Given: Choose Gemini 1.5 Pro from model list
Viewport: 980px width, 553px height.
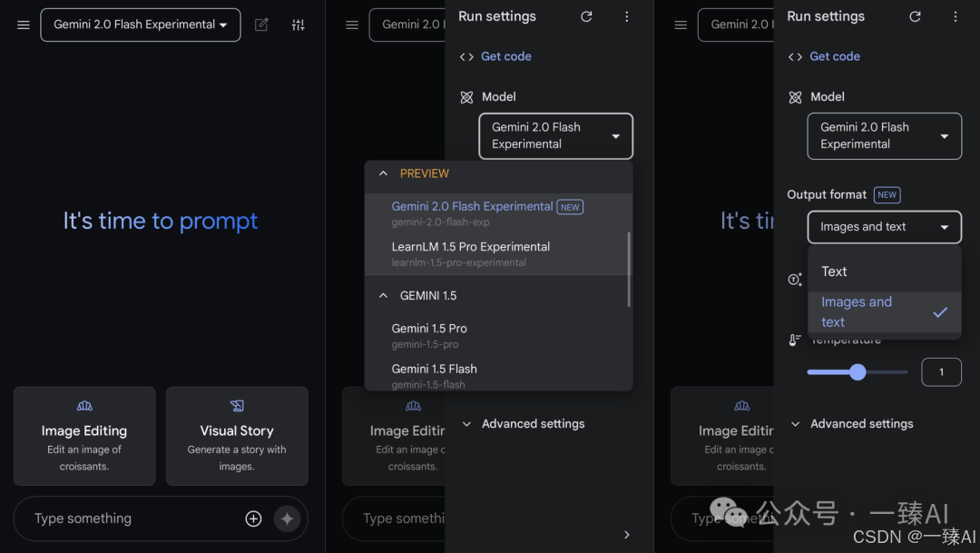Looking at the screenshot, I should coord(498,336).
